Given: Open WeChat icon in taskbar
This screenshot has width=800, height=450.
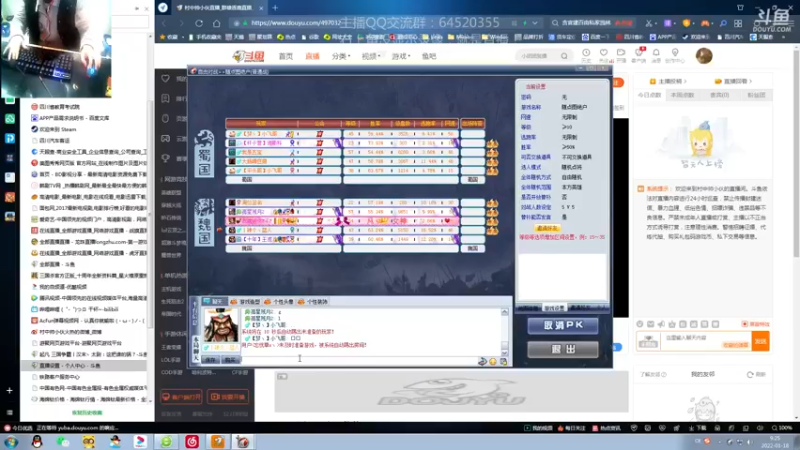Looking at the screenshot, I should tap(63, 441).
